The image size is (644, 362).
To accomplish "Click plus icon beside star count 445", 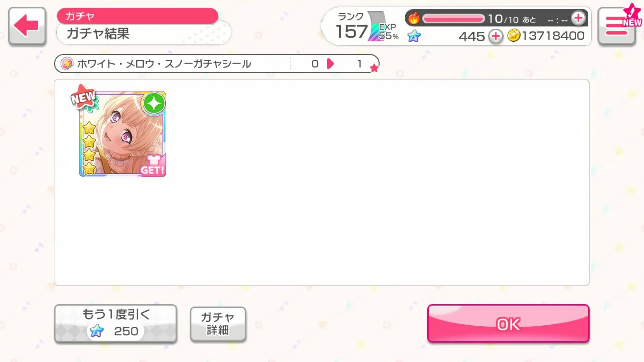I will pos(496,36).
